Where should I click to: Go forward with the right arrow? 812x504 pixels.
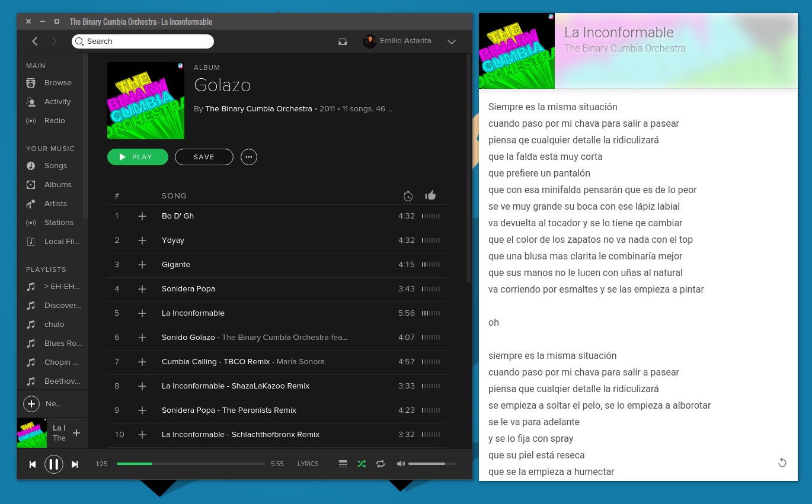(54, 41)
